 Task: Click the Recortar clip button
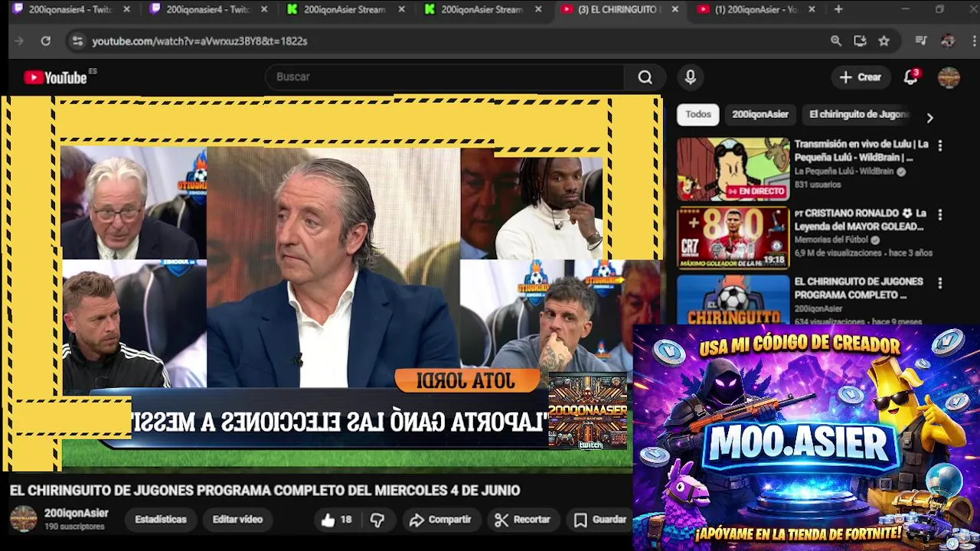click(523, 520)
